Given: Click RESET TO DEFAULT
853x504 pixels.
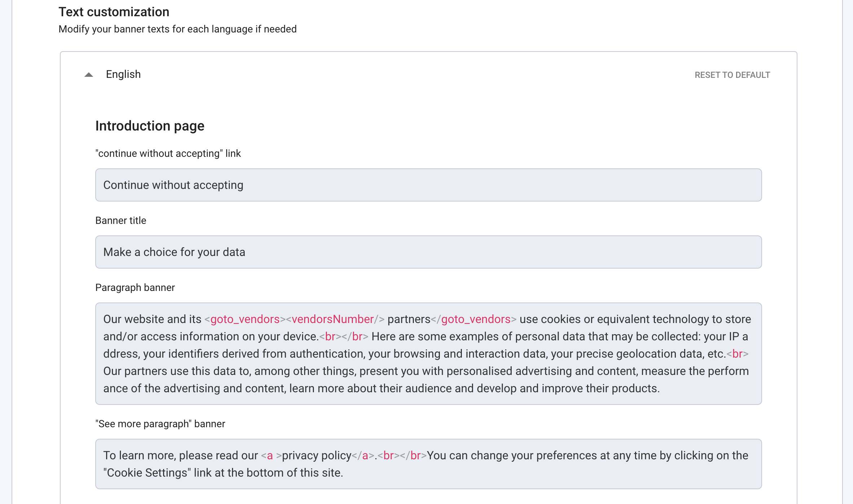Looking at the screenshot, I should tap(732, 75).
